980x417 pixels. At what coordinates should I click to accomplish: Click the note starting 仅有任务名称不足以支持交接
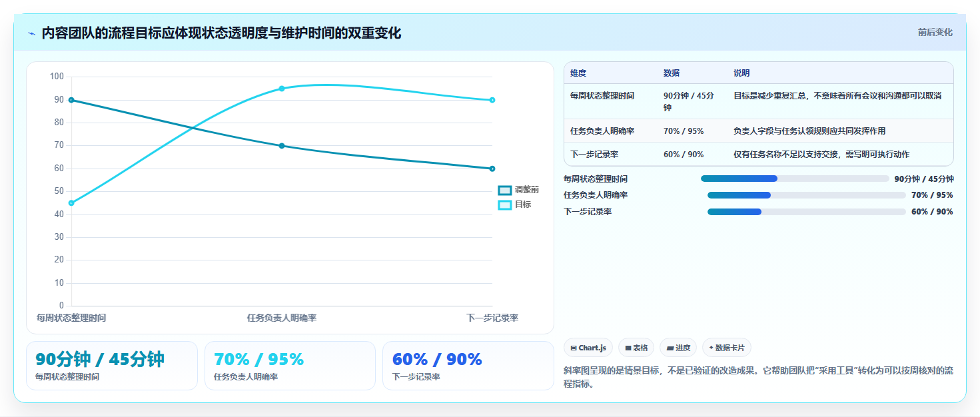pyautogui.click(x=821, y=155)
